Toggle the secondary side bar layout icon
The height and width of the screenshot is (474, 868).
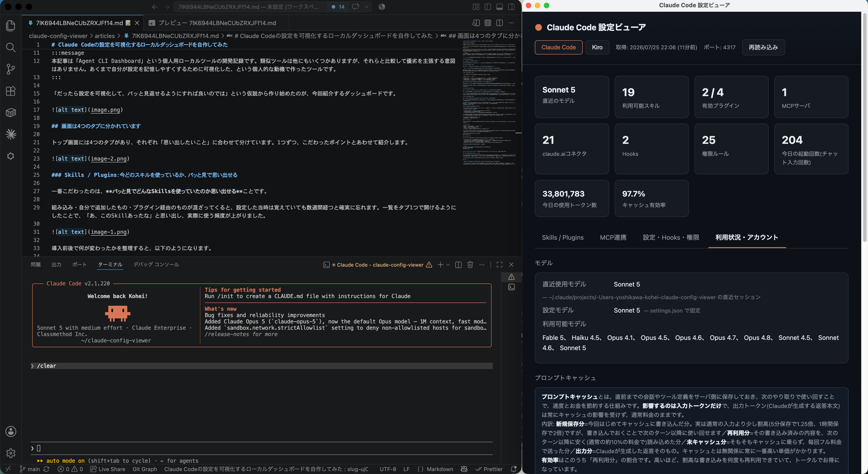pos(511,7)
